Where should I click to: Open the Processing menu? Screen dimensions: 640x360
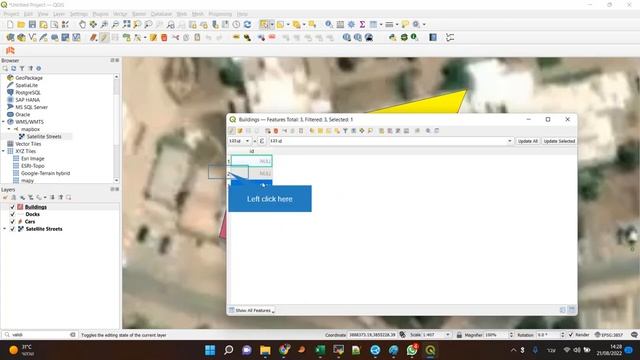[x=220, y=14]
